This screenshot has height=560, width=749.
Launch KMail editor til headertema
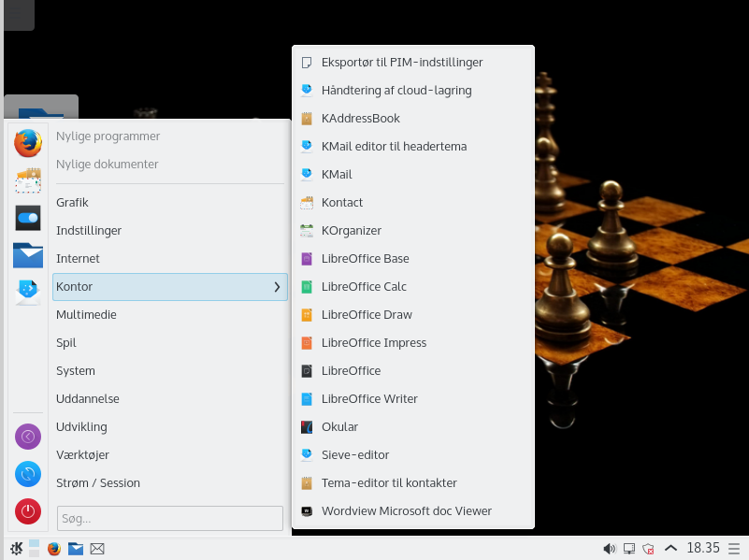tap(413, 147)
